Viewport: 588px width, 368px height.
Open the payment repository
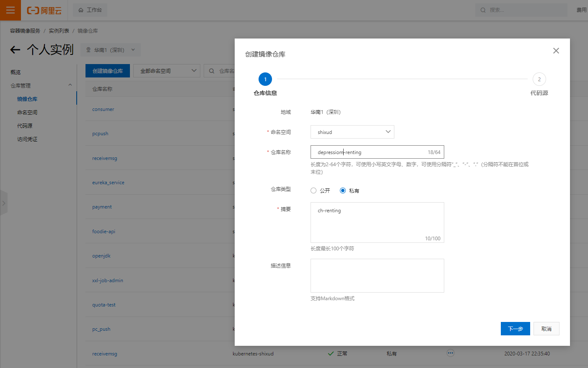pos(102,207)
